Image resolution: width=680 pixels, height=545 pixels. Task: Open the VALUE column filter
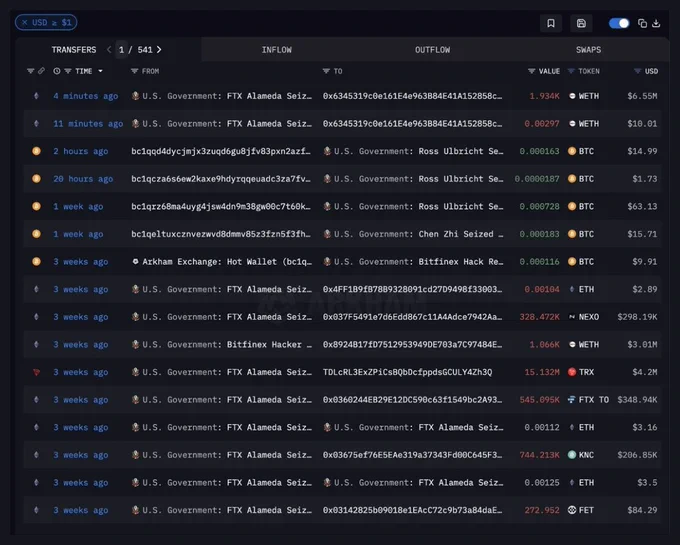(x=531, y=71)
